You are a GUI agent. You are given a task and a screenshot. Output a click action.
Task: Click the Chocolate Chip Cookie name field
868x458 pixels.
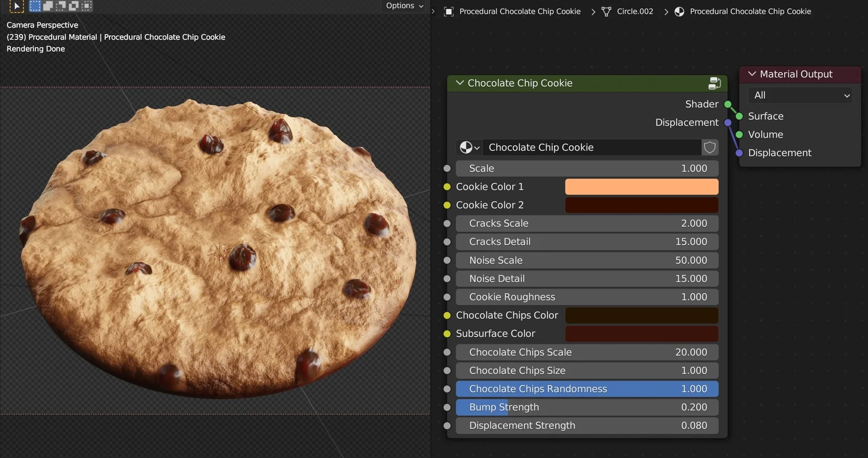tap(591, 147)
